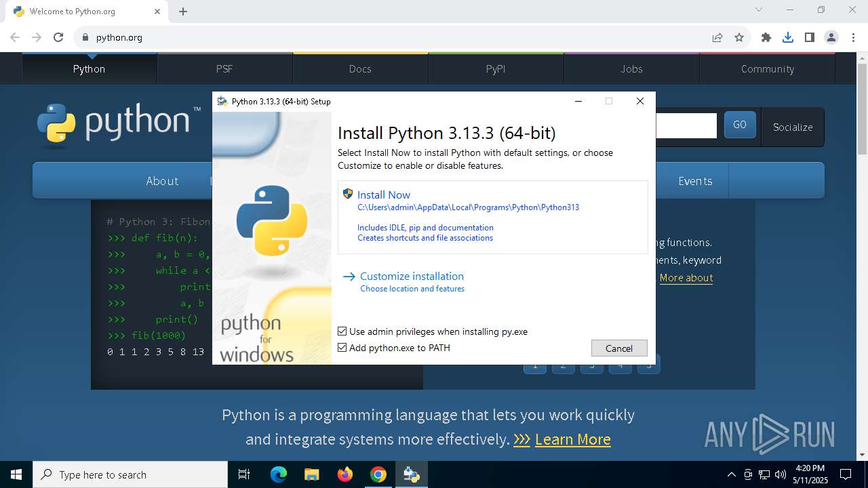Open the Docs site tab
Image resolution: width=868 pixels, height=488 pixels.
pyautogui.click(x=360, y=68)
